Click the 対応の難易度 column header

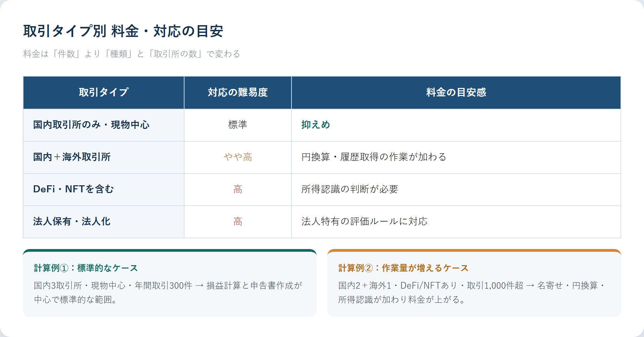tap(238, 92)
